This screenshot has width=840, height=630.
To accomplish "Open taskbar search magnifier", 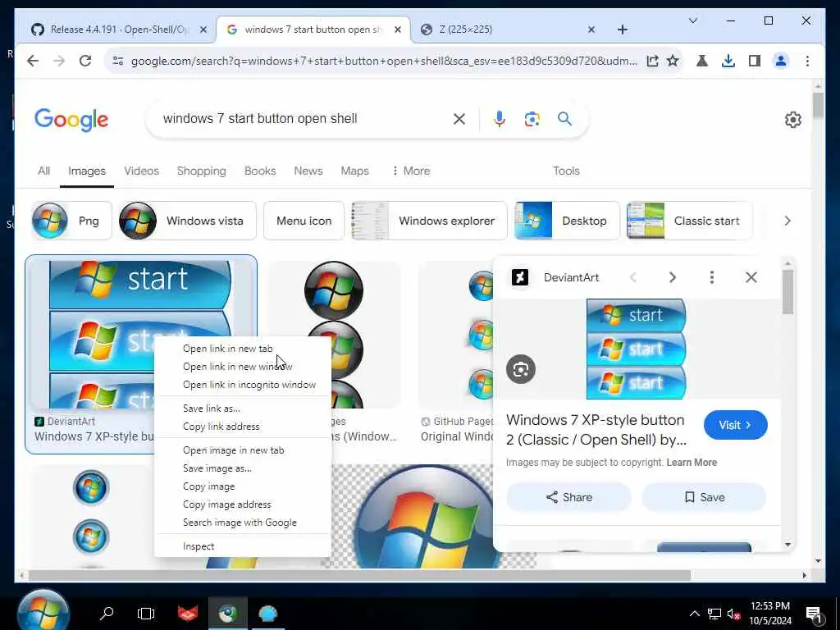I will (107, 613).
